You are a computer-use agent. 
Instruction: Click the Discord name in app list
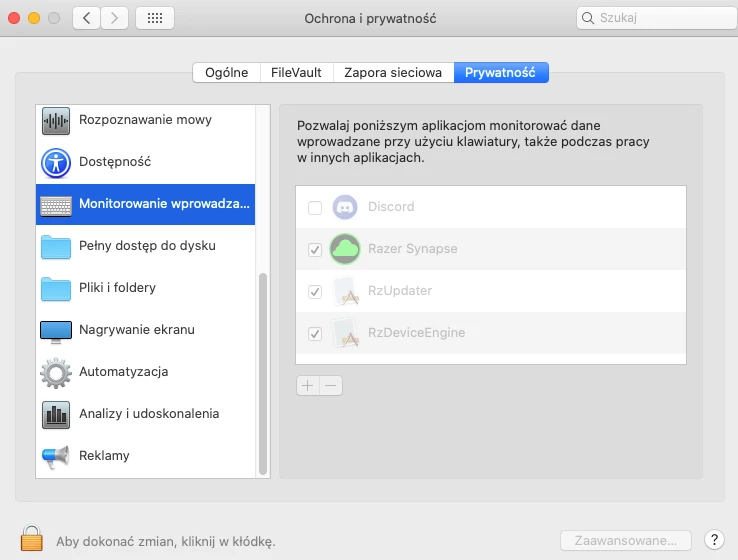[391, 207]
